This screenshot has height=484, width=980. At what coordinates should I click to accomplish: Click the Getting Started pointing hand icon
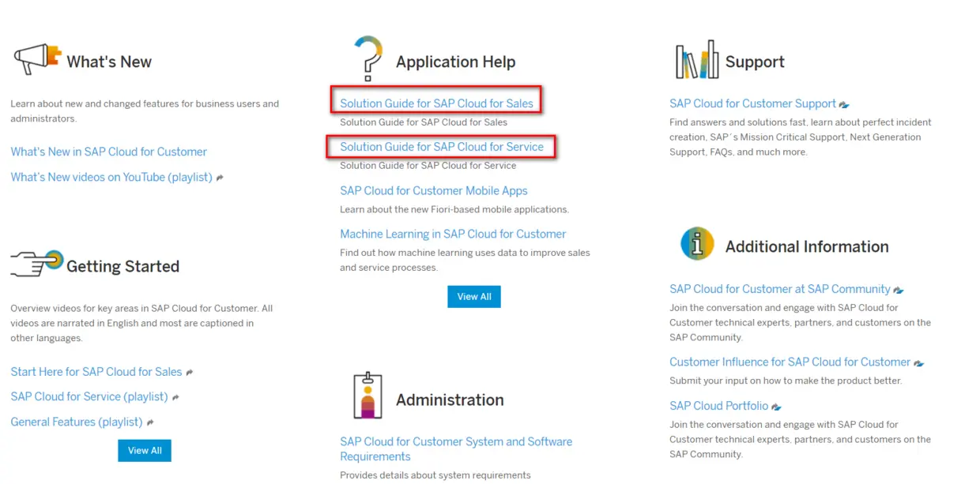[36, 263]
